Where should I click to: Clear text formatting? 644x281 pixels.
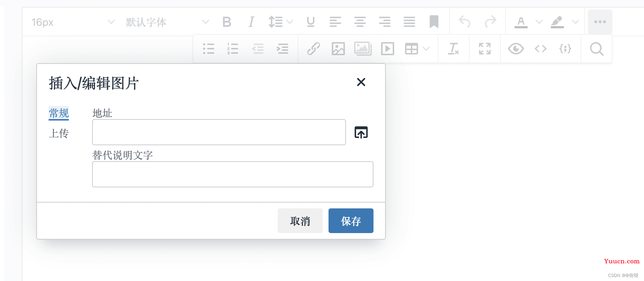(x=454, y=49)
